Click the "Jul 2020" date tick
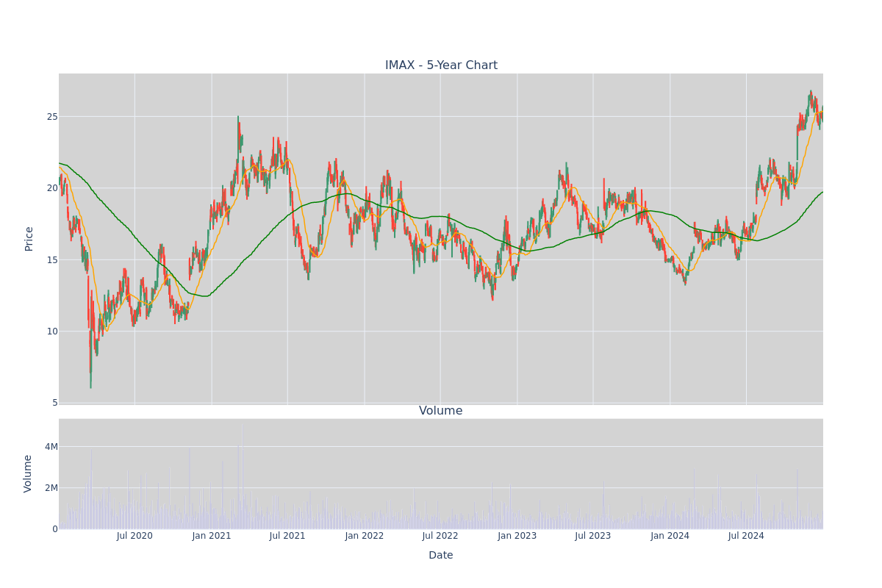Screen dimensions: 882x588 coord(135,536)
